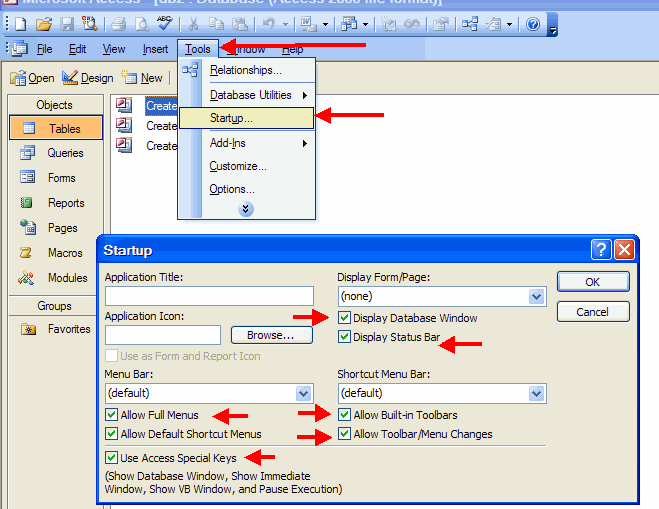Click the New database toolbar icon
Viewport: 659px width, 509px height.
tap(20, 24)
